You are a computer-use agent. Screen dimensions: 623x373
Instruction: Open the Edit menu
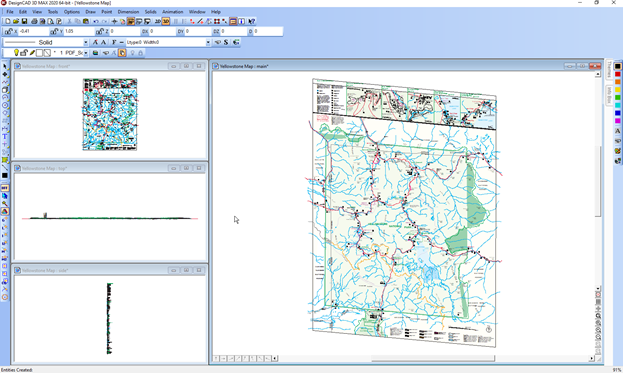pos(23,12)
